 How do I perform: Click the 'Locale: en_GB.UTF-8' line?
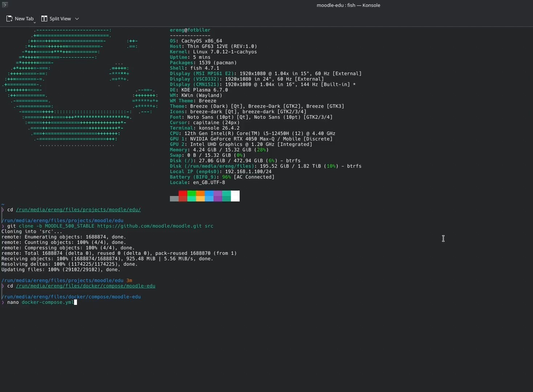tap(198, 182)
